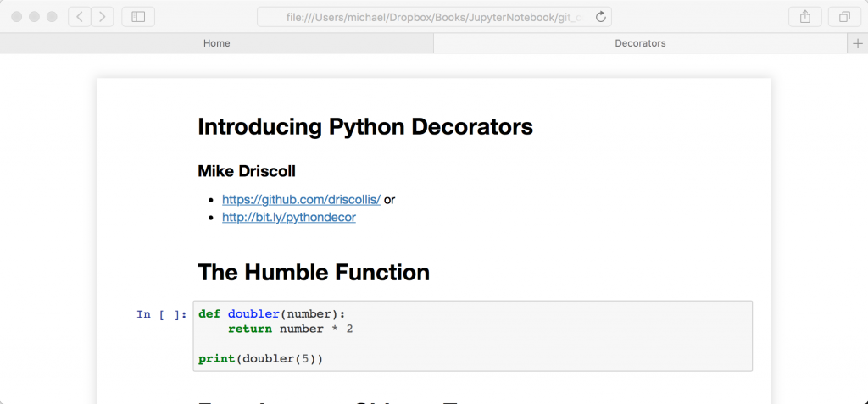Image resolution: width=868 pixels, height=404 pixels.
Task: Go forward to the next page
Action: (x=103, y=17)
